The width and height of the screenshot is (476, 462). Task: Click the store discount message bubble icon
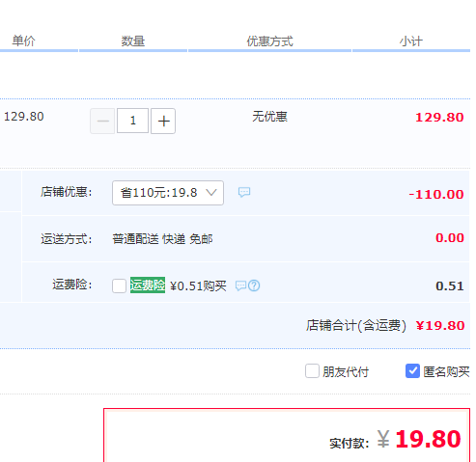(x=244, y=192)
